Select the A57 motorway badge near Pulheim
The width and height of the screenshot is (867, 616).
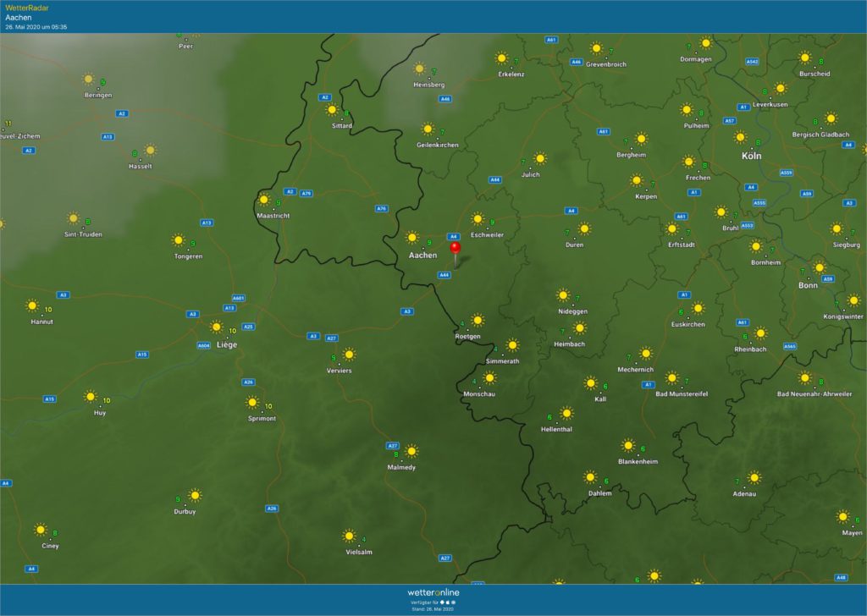(x=729, y=120)
